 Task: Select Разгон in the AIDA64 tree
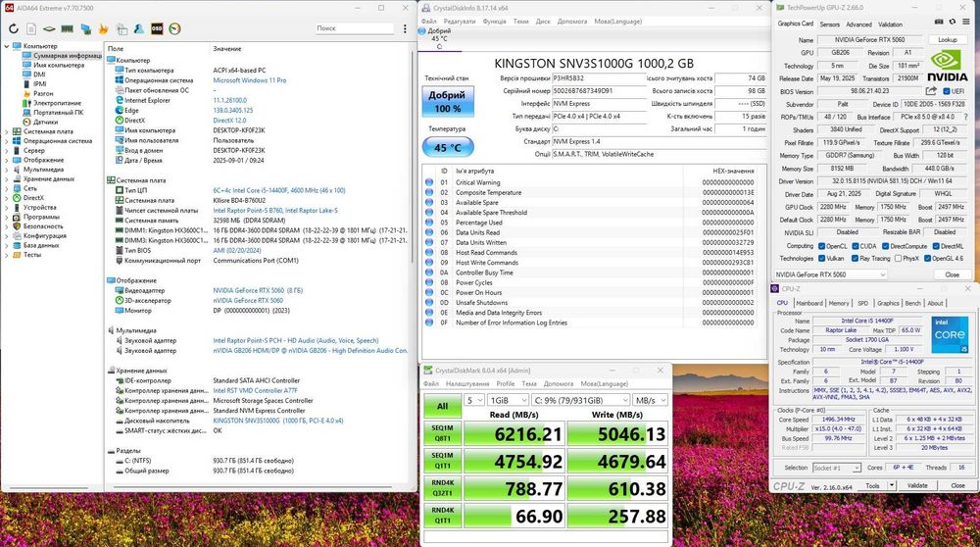43,93
